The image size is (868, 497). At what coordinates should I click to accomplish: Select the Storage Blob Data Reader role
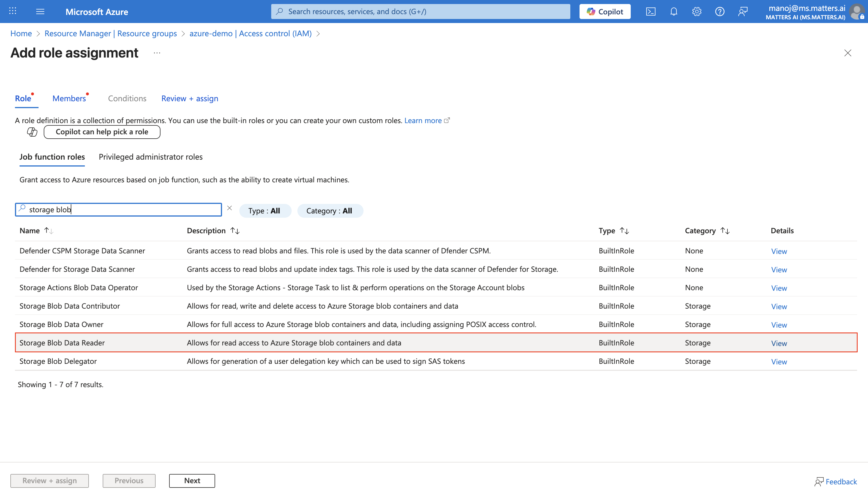click(x=436, y=343)
